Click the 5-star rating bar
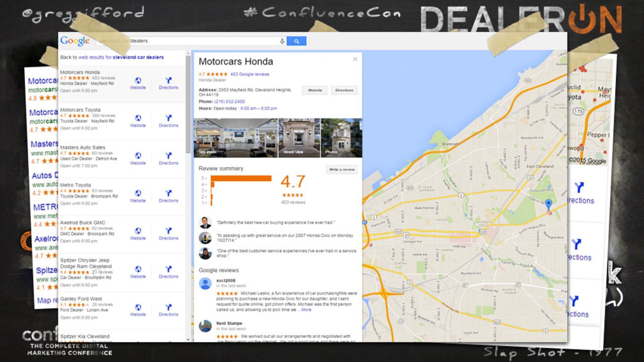This screenshot has height=362, width=644. pyautogui.click(x=241, y=178)
